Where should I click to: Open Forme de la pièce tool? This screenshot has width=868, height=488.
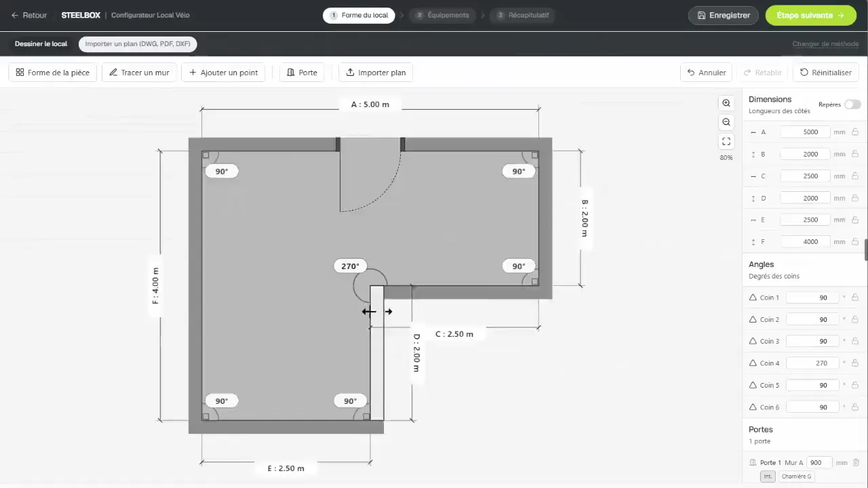point(53,73)
